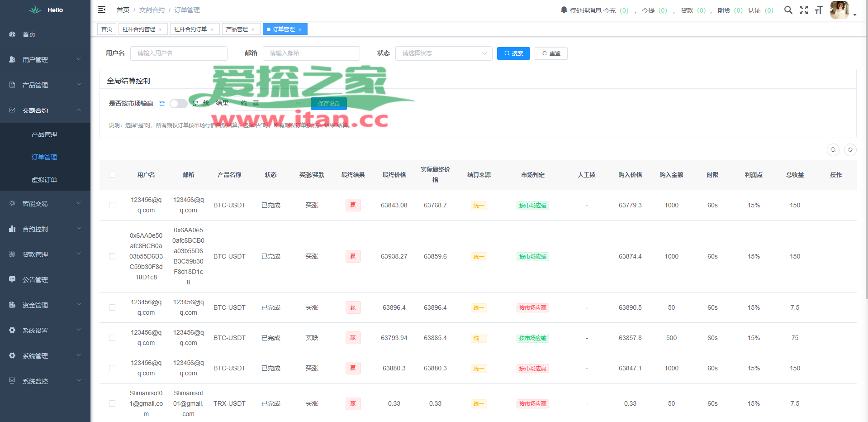This screenshot has width=868, height=422.
Task: Select the 订单管理 submenu item
Action: coord(45,157)
